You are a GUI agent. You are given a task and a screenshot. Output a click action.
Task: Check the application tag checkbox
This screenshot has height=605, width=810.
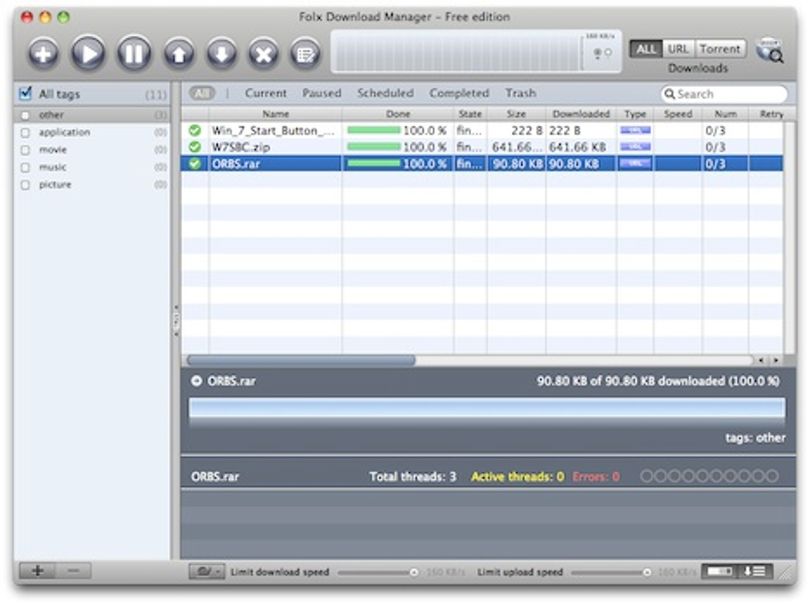click(x=25, y=133)
